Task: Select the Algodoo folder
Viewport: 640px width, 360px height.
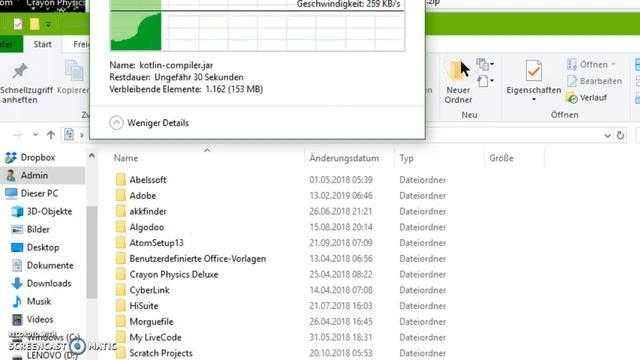Action: pyautogui.click(x=147, y=227)
